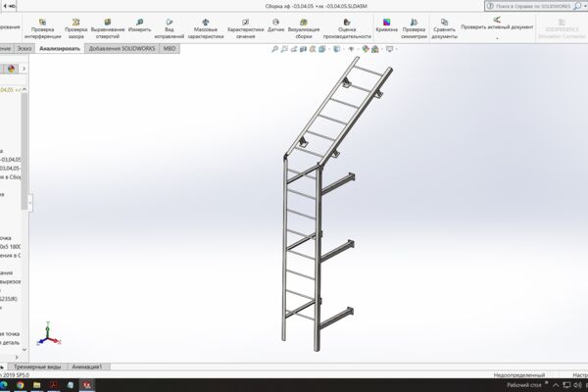588x392 pixels.
Task: Click Section View icon in view toolbar
Action: tap(303, 49)
